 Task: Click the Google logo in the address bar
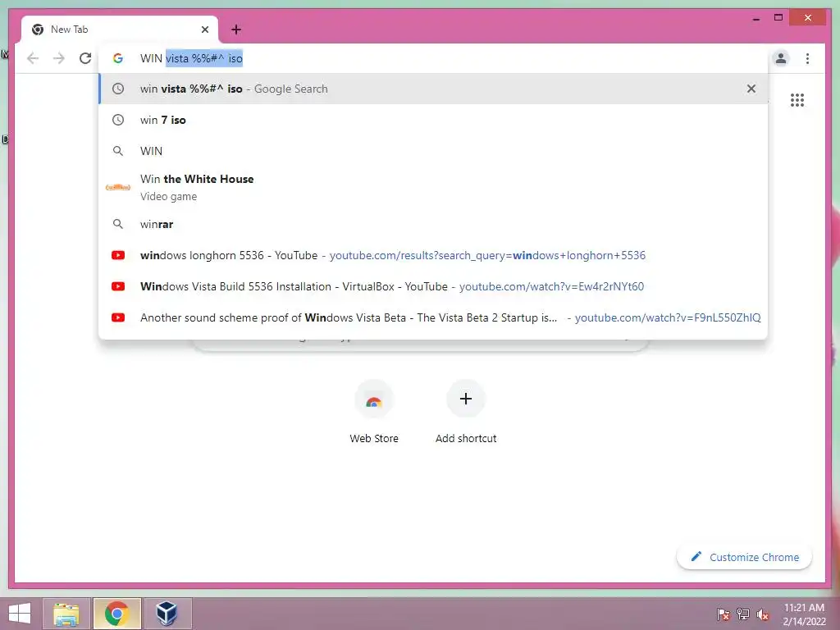(x=118, y=58)
